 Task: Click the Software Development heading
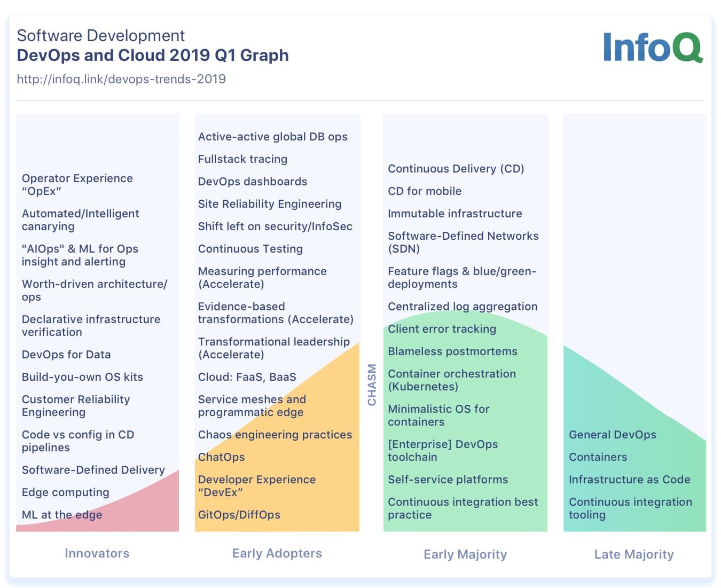(100, 35)
